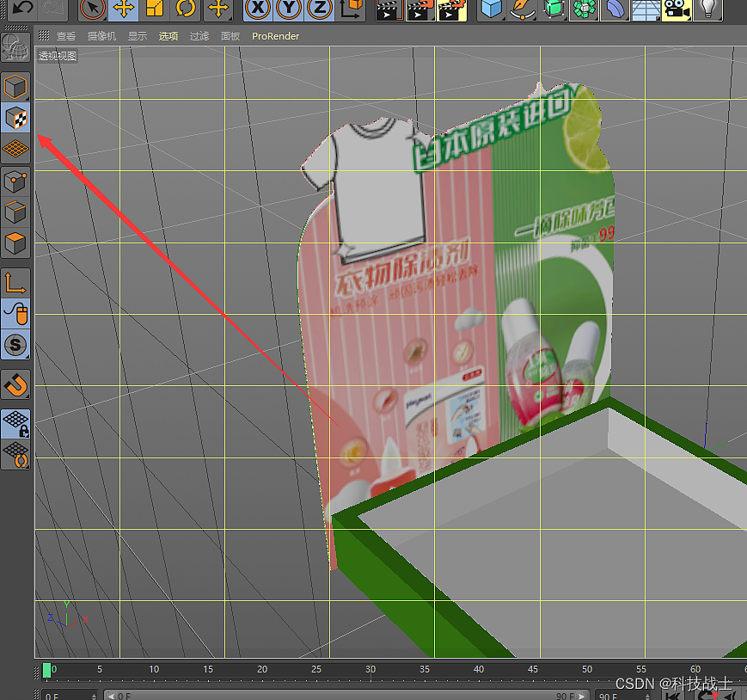Toggle the Y axis lock

288,9
